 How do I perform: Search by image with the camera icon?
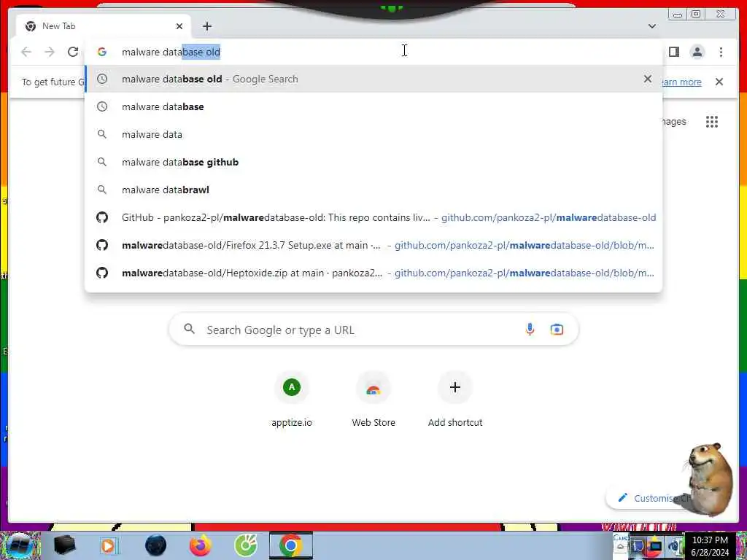557,329
